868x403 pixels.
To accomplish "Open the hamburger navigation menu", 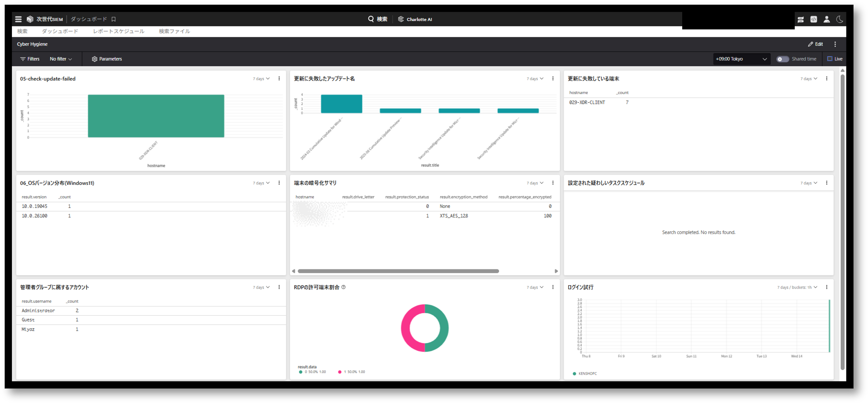I will (x=19, y=19).
